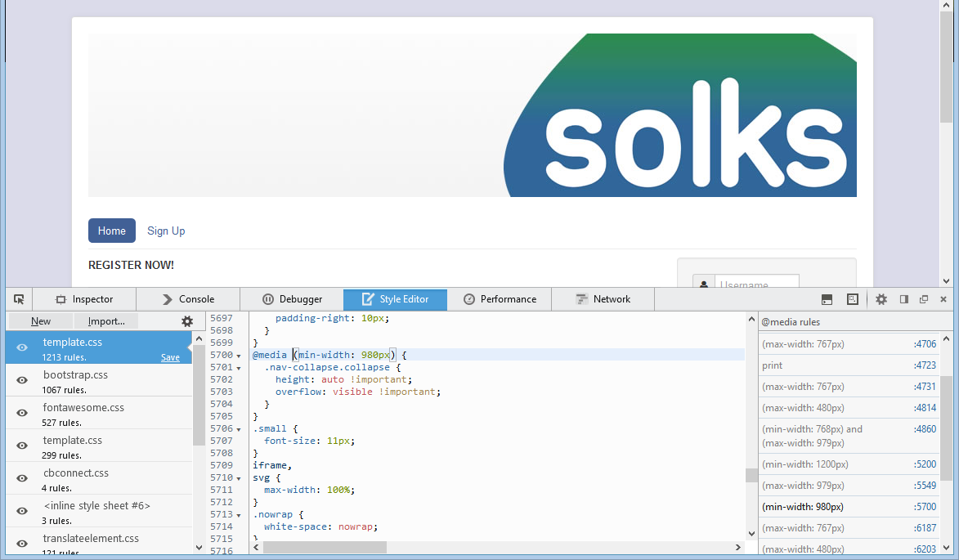Toggle the split console icon
Viewport: 959px width, 560px height.
(x=827, y=299)
